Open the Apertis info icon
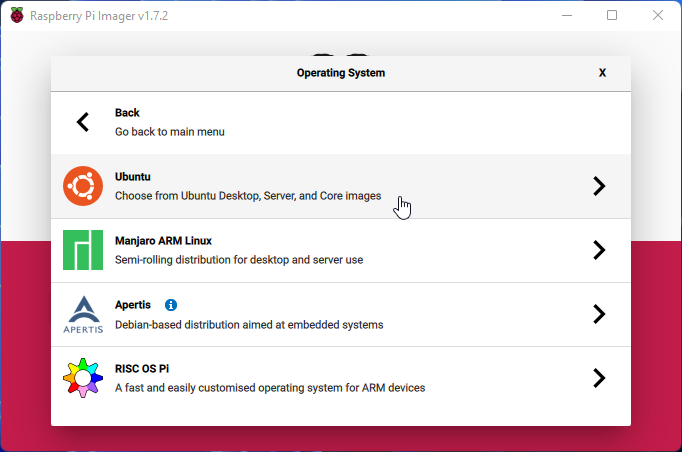Viewport: 682px width, 452px height. (171, 305)
